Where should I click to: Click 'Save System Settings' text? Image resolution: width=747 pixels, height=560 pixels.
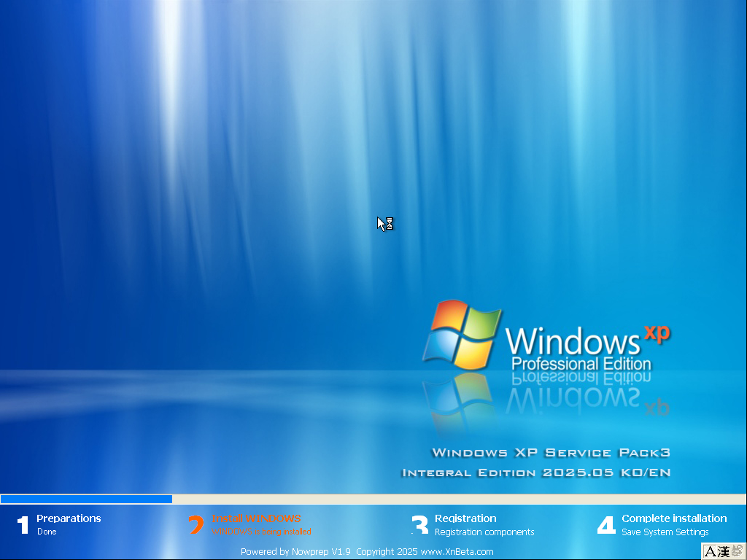665,532
